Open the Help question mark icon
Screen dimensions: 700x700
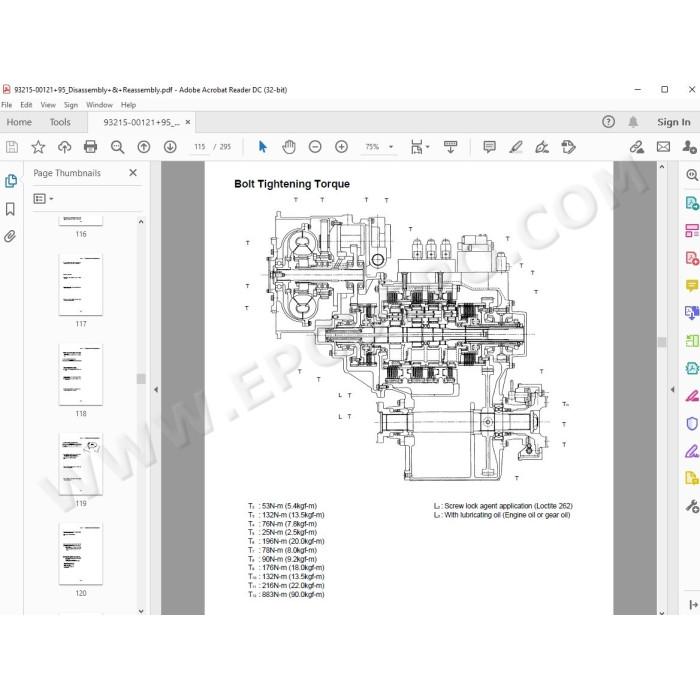pos(608,122)
